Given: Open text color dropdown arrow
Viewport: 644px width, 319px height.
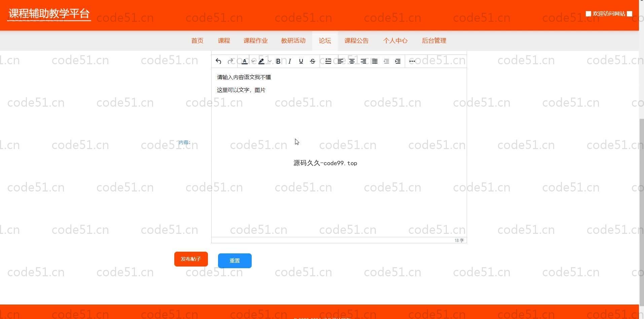Looking at the screenshot, I should click(x=253, y=61).
